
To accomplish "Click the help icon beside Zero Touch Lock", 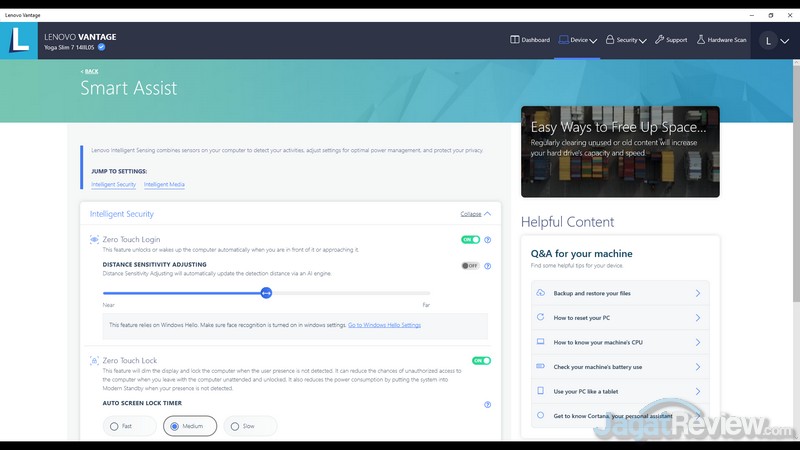I will coord(488,361).
